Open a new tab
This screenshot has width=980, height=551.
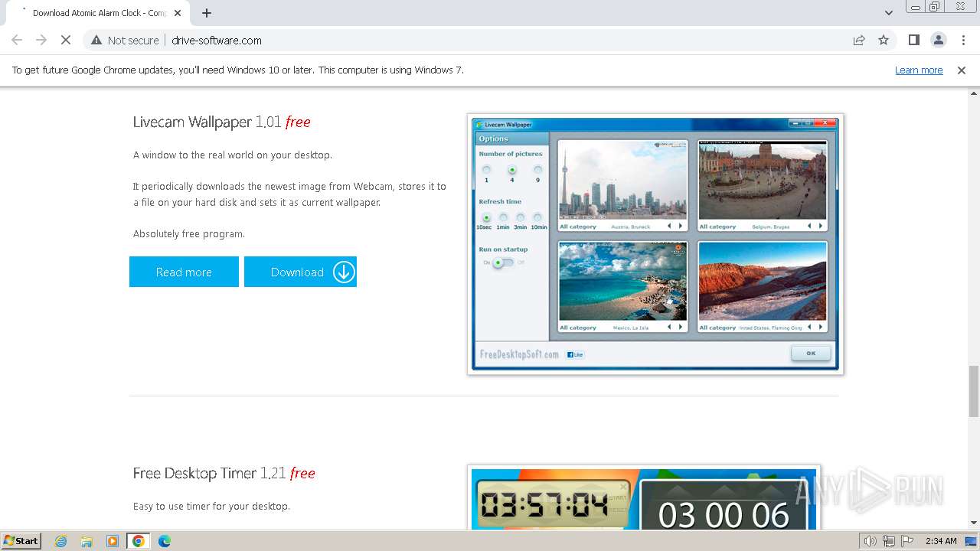[207, 13]
